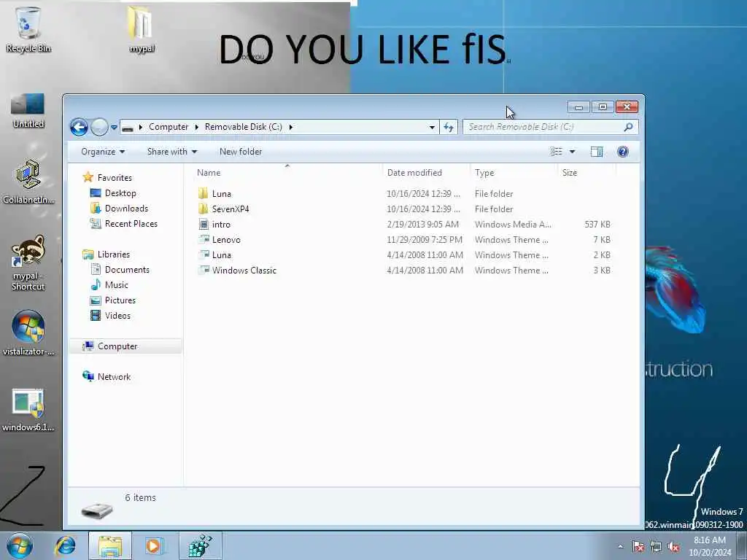Select the vistalizator desktop icon
The height and width of the screenshot is (560, 747).
pyautogui.click(x=28, y=333)
